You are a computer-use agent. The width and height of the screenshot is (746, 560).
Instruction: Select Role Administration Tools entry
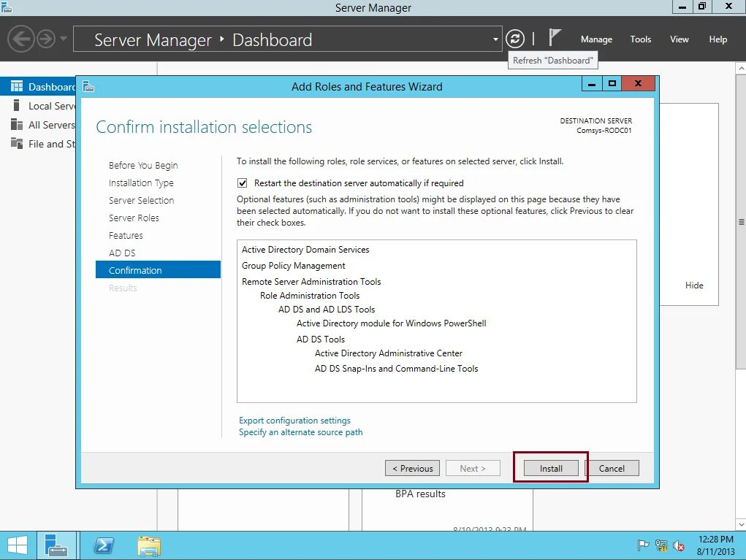point(310,296)
